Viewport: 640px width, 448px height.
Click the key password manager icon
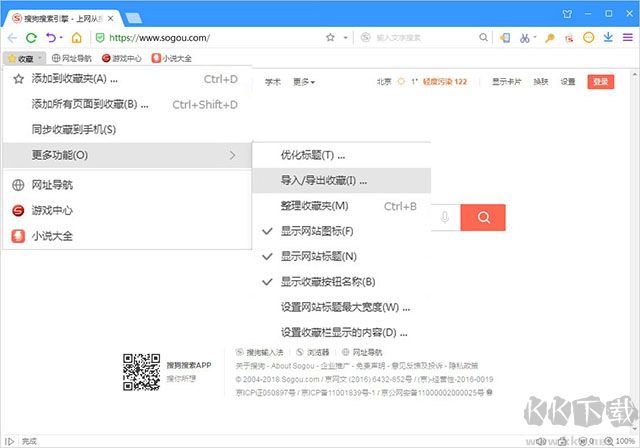point(550,38)
